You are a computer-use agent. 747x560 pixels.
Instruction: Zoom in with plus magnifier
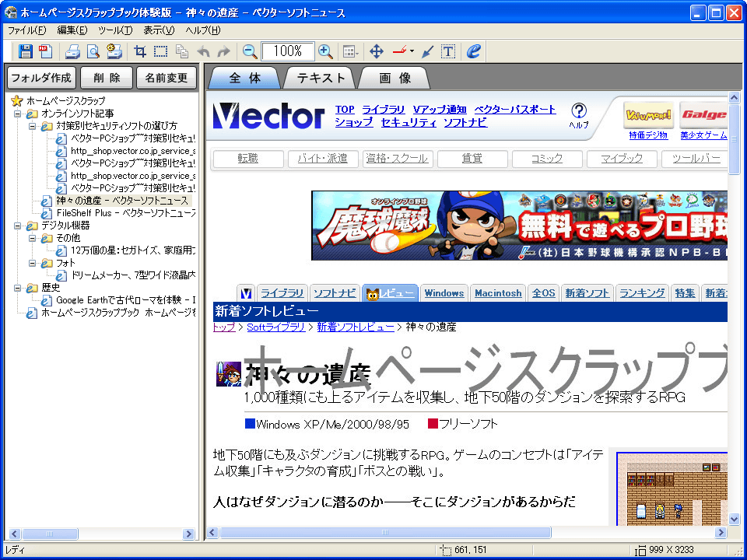[325, 51]
